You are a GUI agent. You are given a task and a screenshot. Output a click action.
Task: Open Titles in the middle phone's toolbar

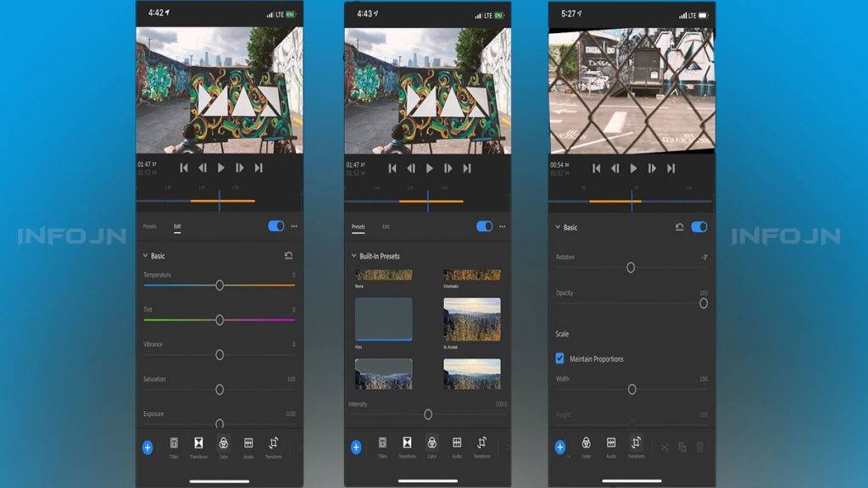(x=382, y=443)
